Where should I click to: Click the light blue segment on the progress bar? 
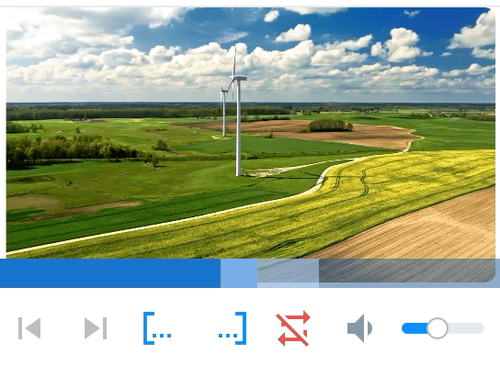coord(239,273)
